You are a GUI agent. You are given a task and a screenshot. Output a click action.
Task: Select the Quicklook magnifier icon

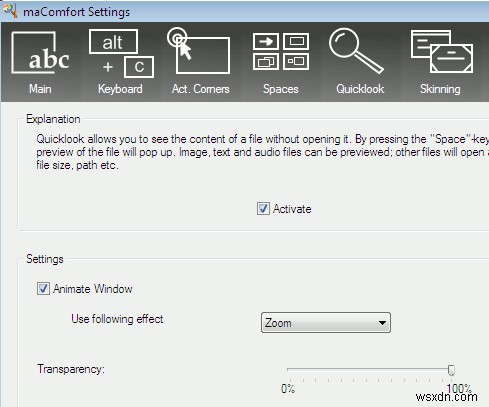(356, 51)
